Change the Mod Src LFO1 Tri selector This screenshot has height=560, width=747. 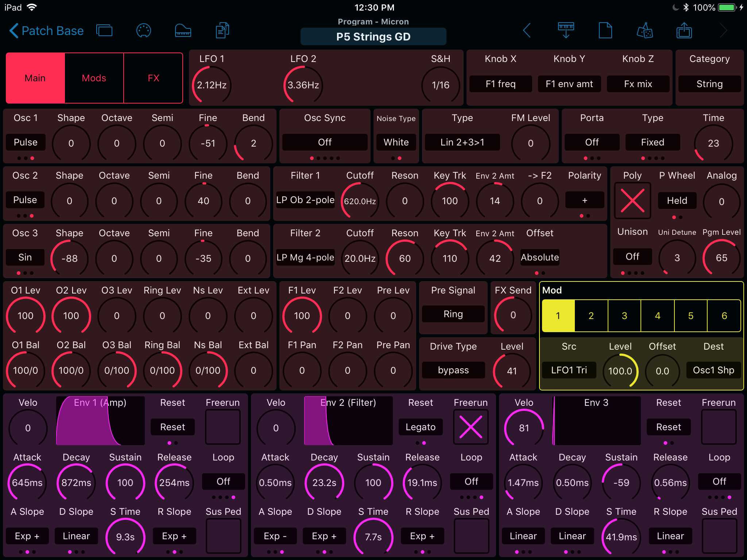click(x=569, y=370)
